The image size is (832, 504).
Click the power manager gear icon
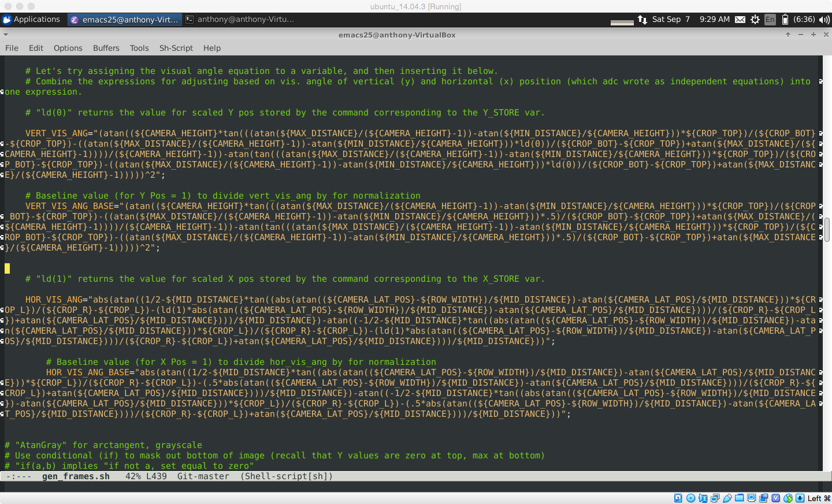pos(755,20)
